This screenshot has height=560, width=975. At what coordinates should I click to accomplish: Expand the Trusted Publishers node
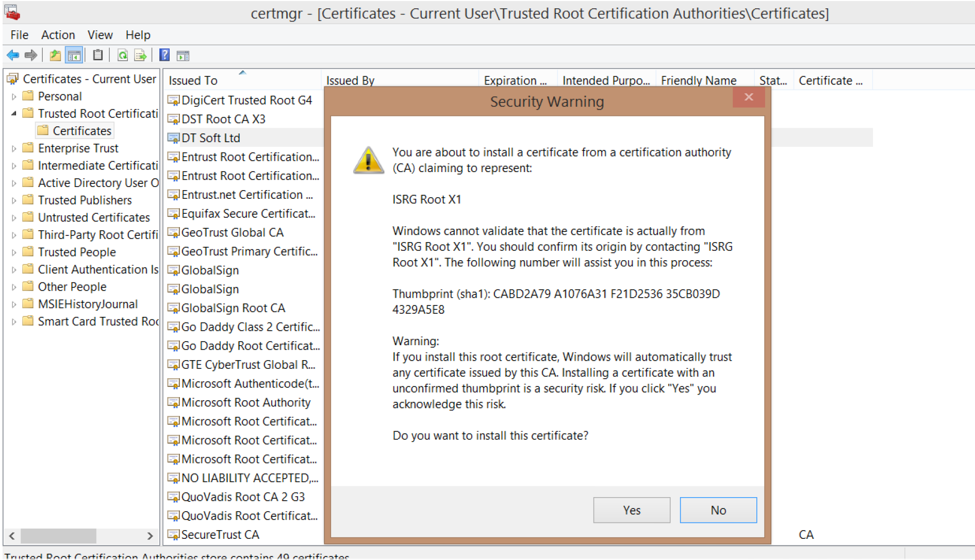point(14,200)
